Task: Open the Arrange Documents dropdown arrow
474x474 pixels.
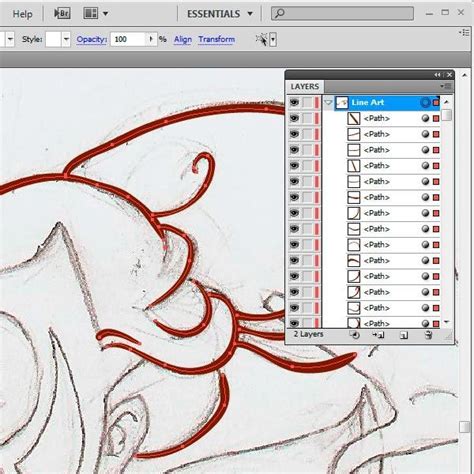Action: point(105,14)
